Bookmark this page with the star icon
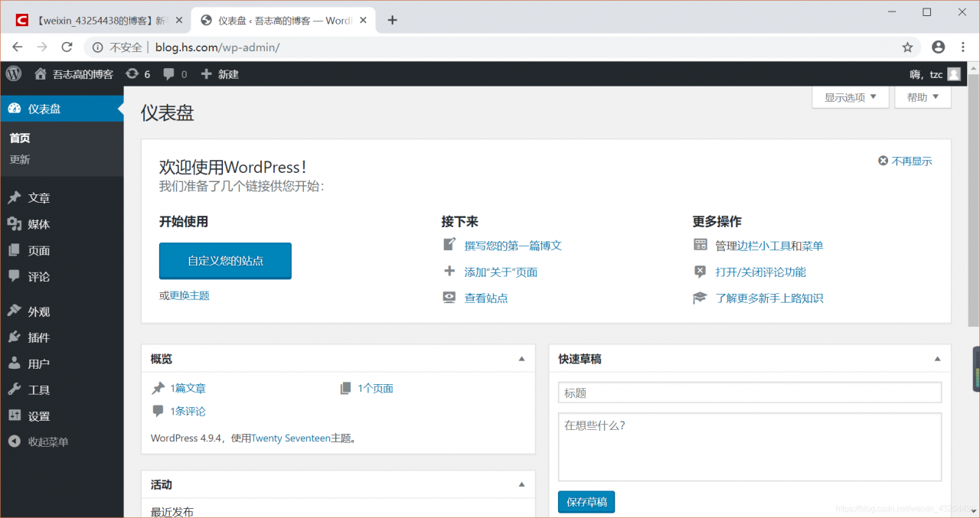Screen dimensions: 980x518 (x=907, y=47)
